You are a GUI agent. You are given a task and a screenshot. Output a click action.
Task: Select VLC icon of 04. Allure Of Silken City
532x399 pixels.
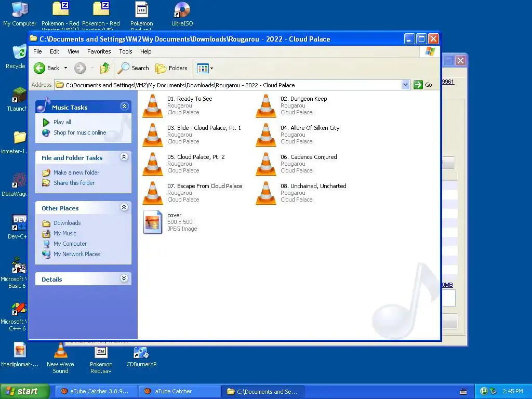click(x=266, y=135)
